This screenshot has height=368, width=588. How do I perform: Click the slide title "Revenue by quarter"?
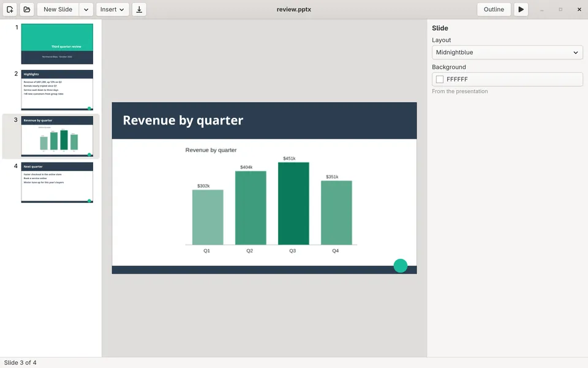coord(183,120)
